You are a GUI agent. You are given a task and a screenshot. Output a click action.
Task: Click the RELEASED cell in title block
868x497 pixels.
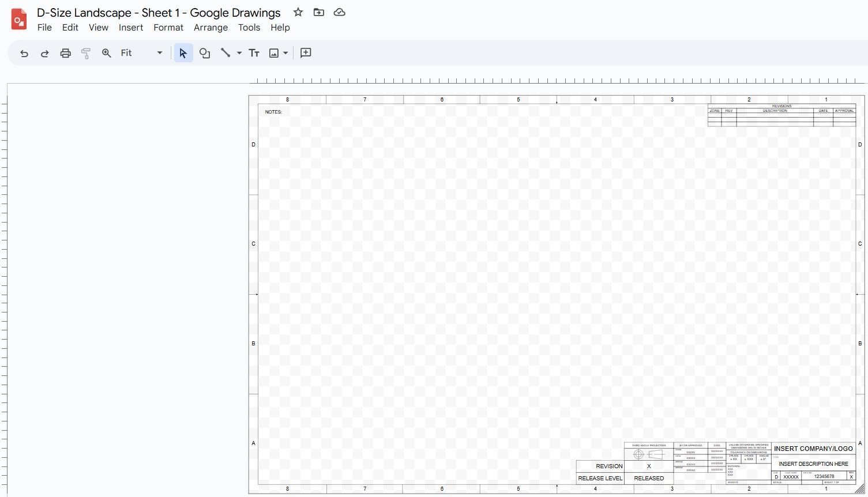(x=649, y=478)
